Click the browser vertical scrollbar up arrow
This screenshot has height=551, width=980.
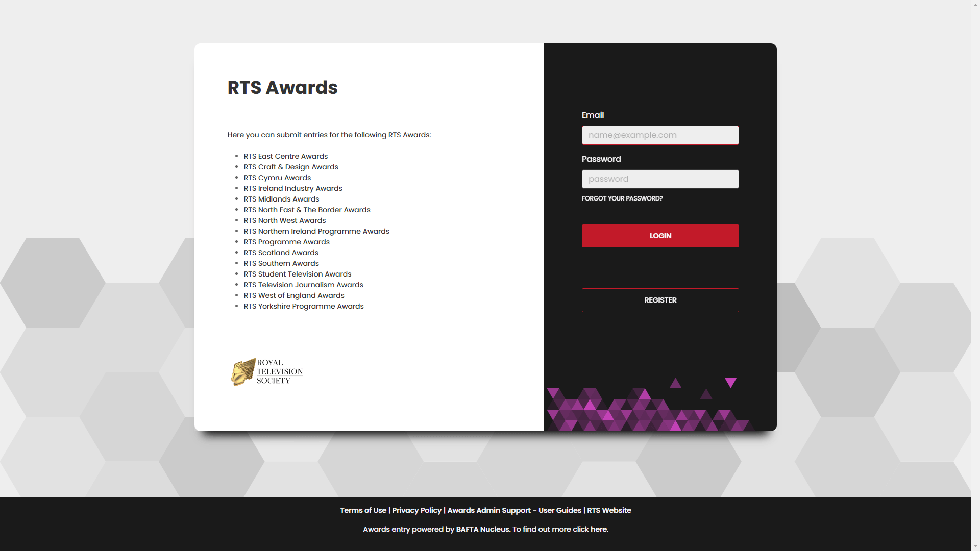[975, 4]
